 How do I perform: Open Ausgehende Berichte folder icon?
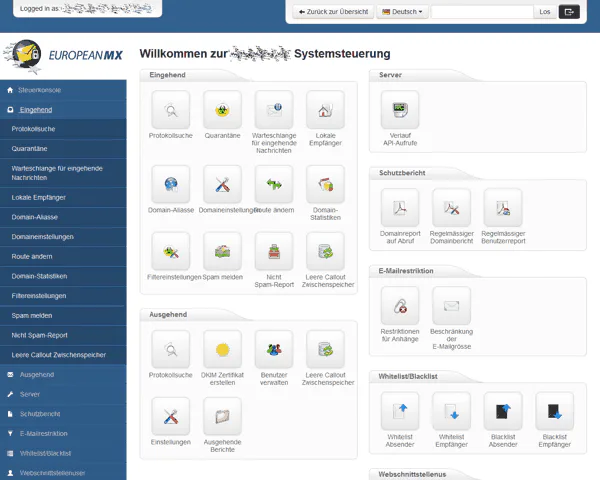coord(222,416)
